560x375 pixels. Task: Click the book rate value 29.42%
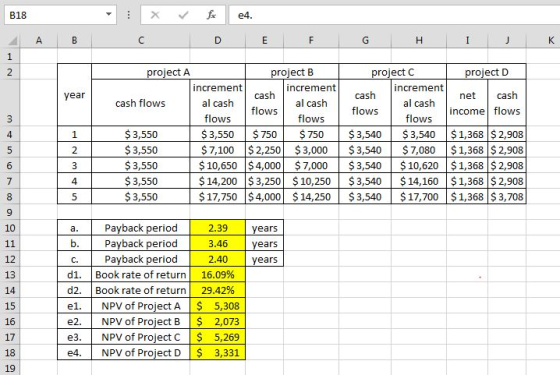[218, 290]
